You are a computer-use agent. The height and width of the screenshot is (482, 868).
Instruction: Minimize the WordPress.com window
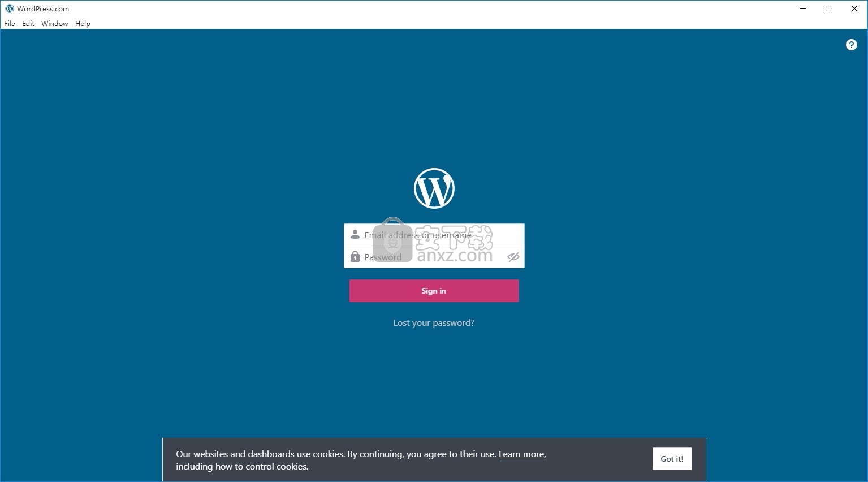tap(803, 8)
